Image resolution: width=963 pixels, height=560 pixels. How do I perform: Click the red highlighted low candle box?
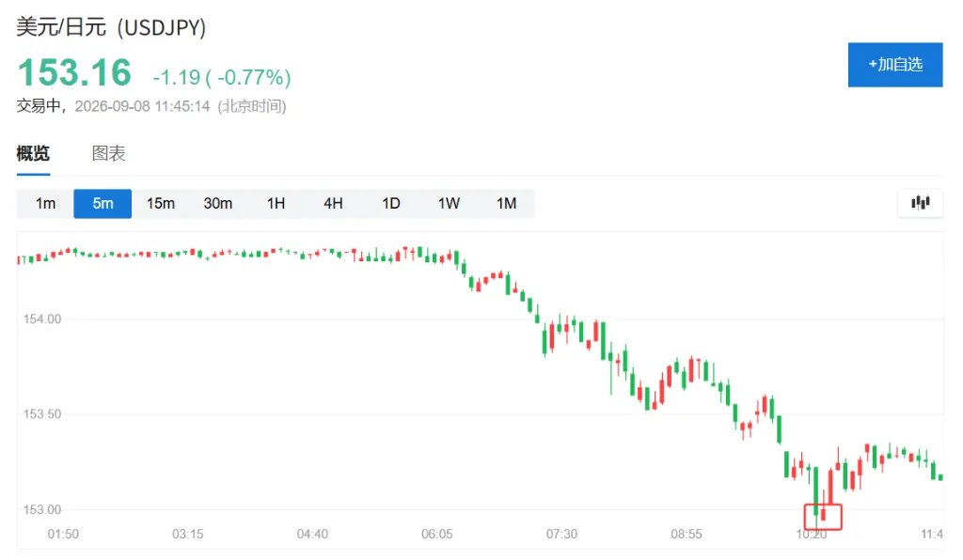[x=823, y=517]
